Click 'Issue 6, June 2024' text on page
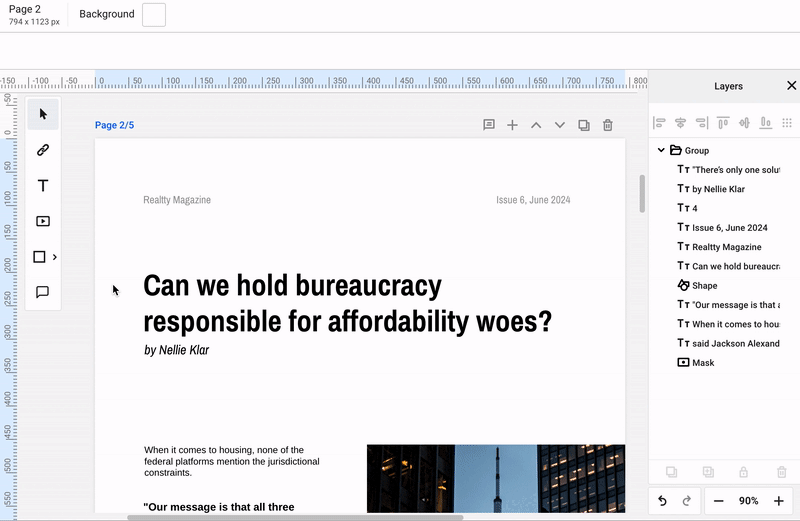 (533, 200)
